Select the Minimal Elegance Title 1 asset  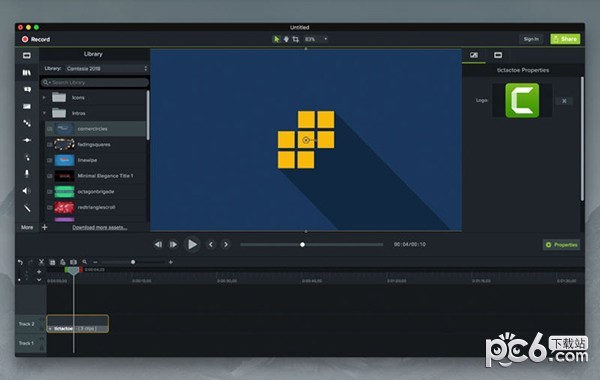[x=96, y=176]
